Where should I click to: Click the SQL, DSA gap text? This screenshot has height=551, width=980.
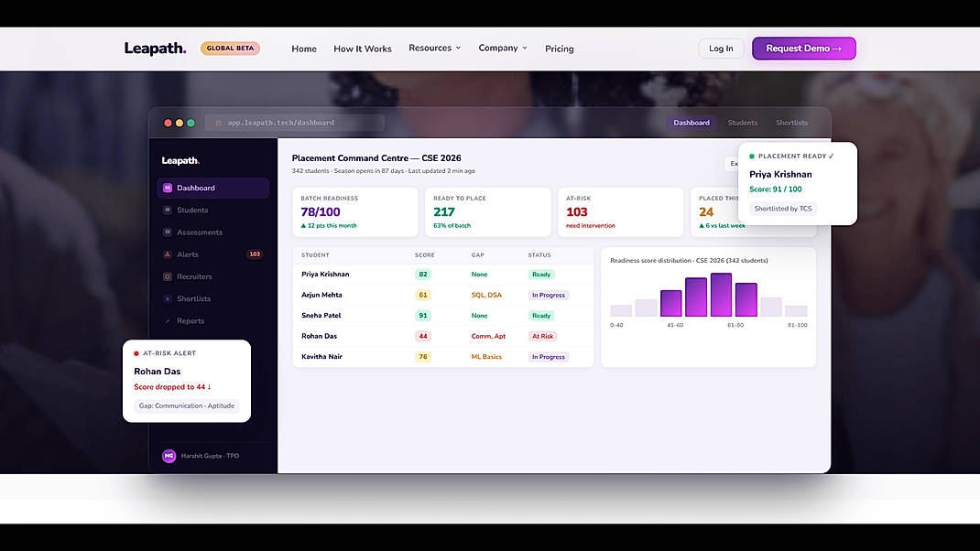coord(486,295)
